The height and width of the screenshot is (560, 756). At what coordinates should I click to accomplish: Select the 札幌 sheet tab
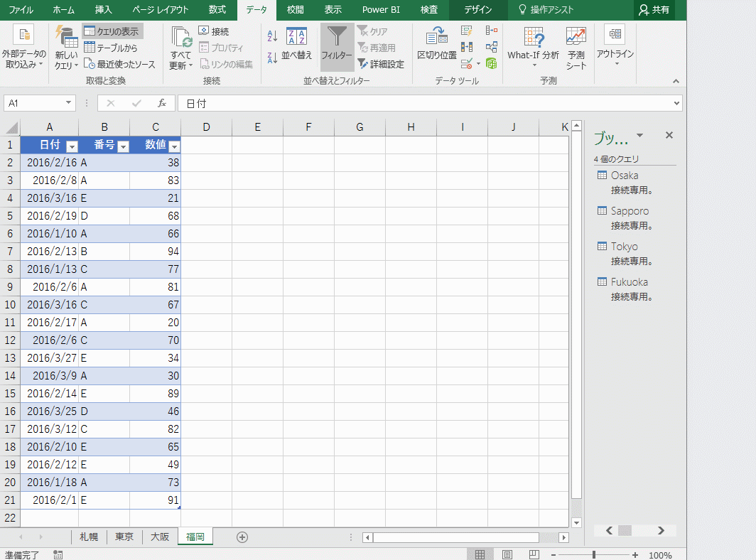pos(88,537)
